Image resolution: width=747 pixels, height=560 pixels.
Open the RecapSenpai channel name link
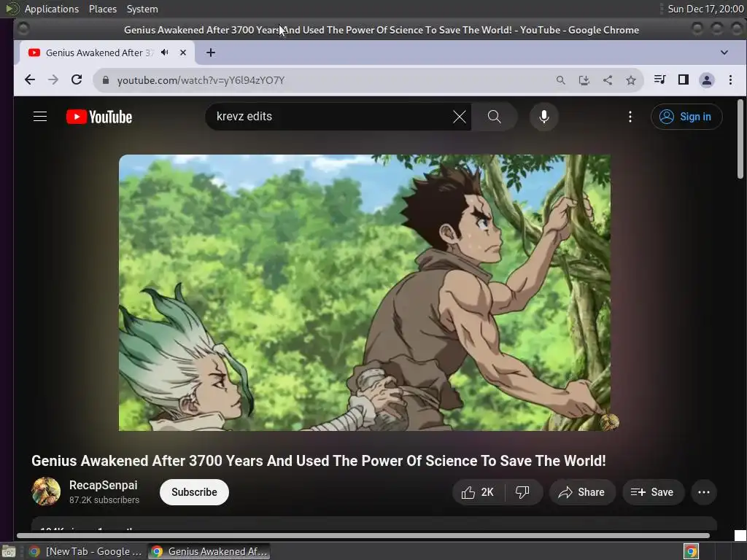pos(104,485)
